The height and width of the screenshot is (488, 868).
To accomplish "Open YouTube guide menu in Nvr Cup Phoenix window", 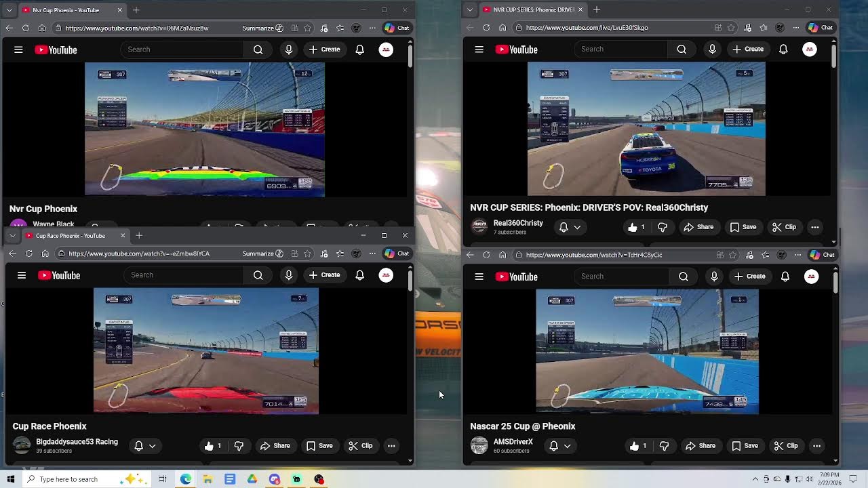I will tap(18, 49).
